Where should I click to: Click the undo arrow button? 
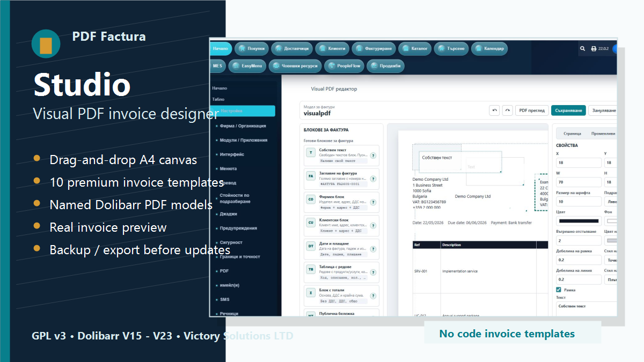coord(494,110)
